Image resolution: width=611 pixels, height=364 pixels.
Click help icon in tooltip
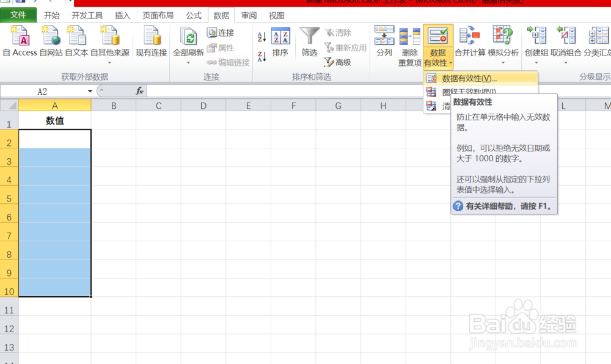458,206
